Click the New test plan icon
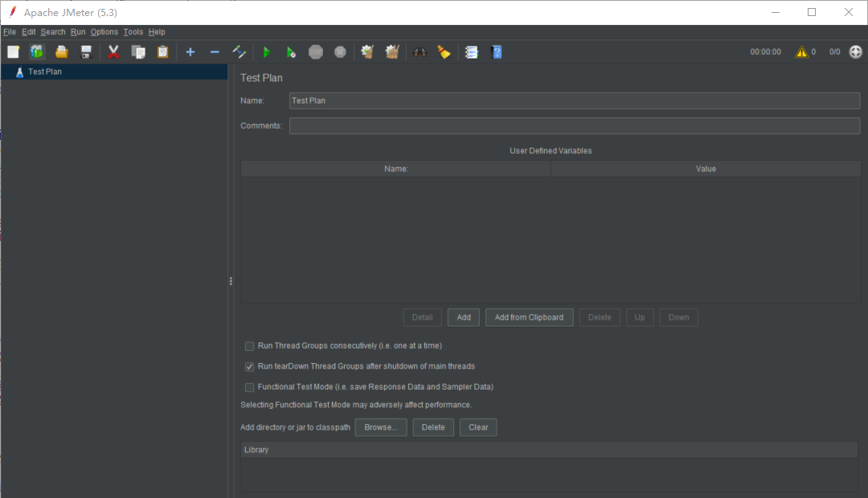The width and height of the screenshot is (868, 498). click(x=13, y=52)
